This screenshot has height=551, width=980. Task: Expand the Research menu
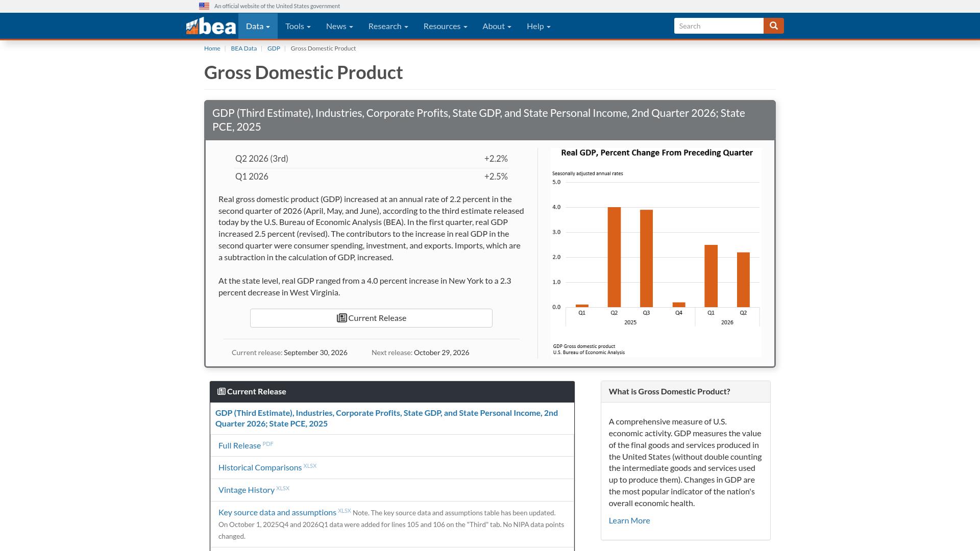coord(388,26)
